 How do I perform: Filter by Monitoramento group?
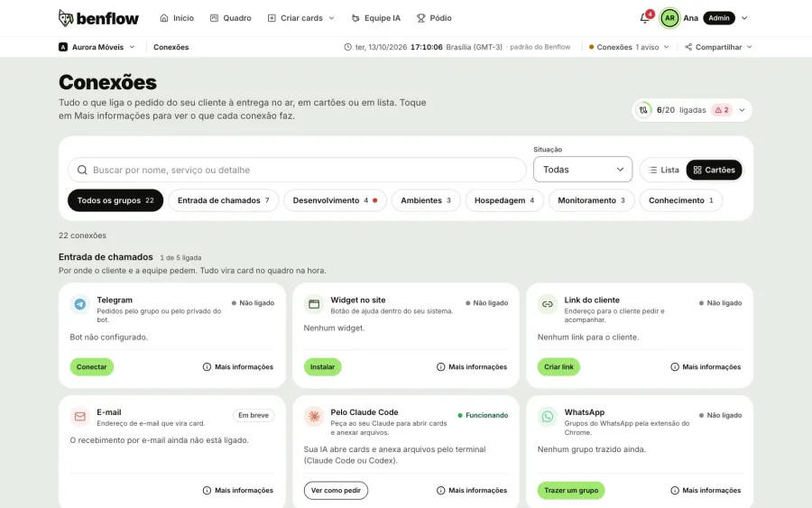(591, 200)
